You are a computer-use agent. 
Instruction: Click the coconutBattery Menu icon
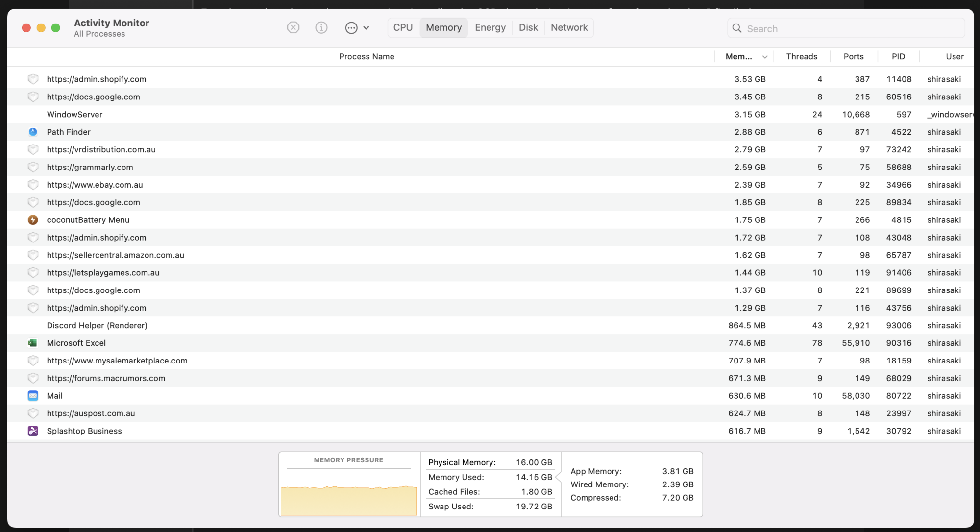(33, 220)
